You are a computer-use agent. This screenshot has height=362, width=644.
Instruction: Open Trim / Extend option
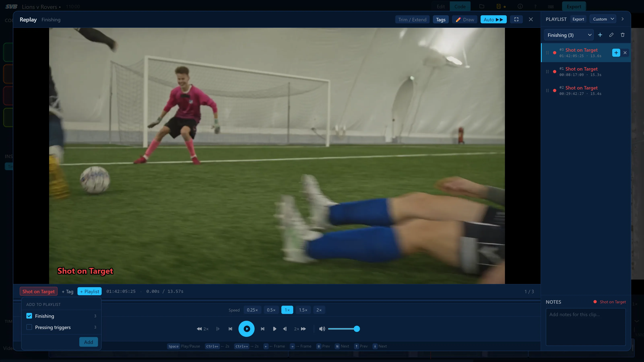click(x=412, y=20)
